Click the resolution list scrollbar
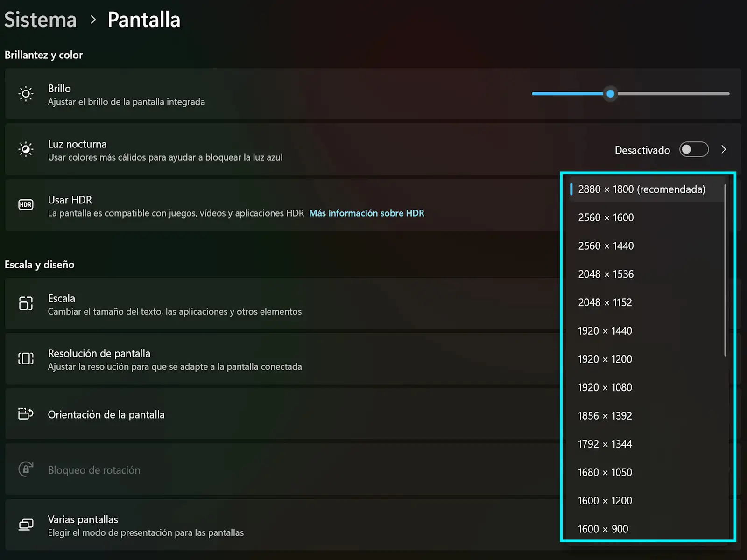This screenshot has height=560, width=747. [725, 271]
